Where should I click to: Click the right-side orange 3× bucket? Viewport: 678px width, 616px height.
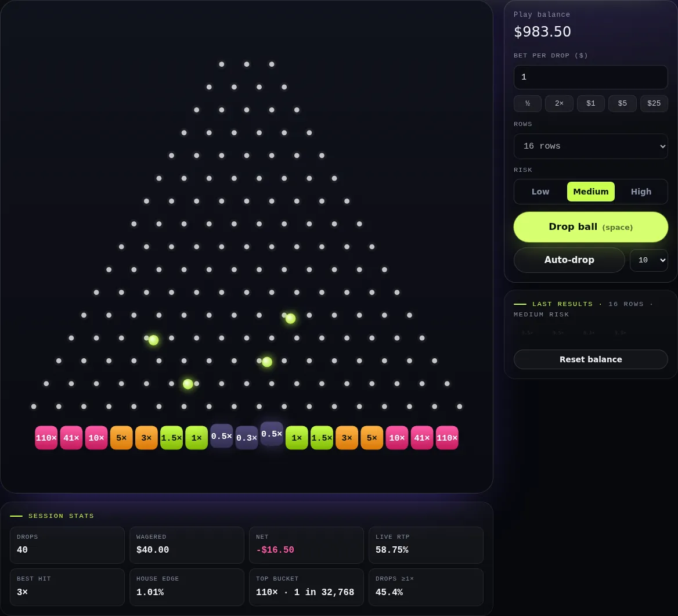point(347,438)
